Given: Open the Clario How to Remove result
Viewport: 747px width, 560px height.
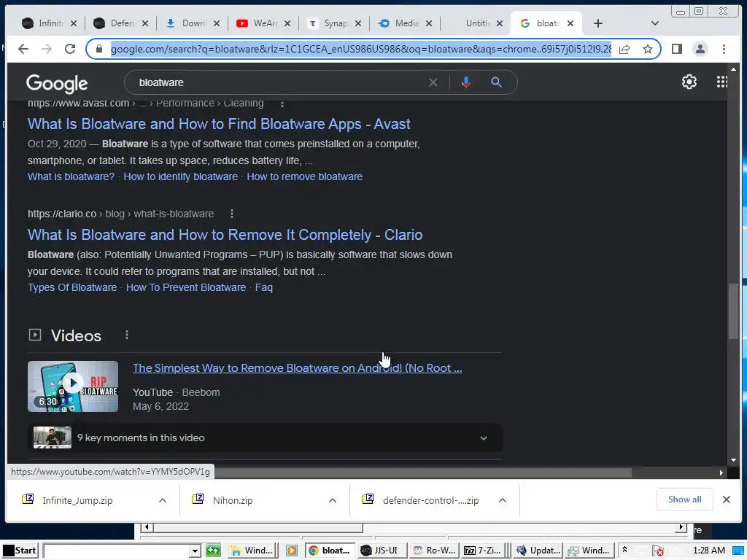Looking at the screenshot, I should point(225,235).
